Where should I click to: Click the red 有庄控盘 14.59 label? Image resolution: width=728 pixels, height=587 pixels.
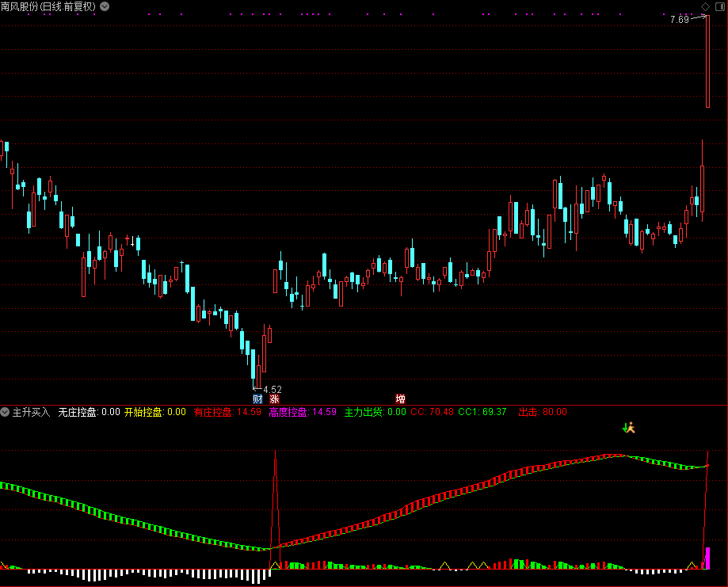pos(227,412)
